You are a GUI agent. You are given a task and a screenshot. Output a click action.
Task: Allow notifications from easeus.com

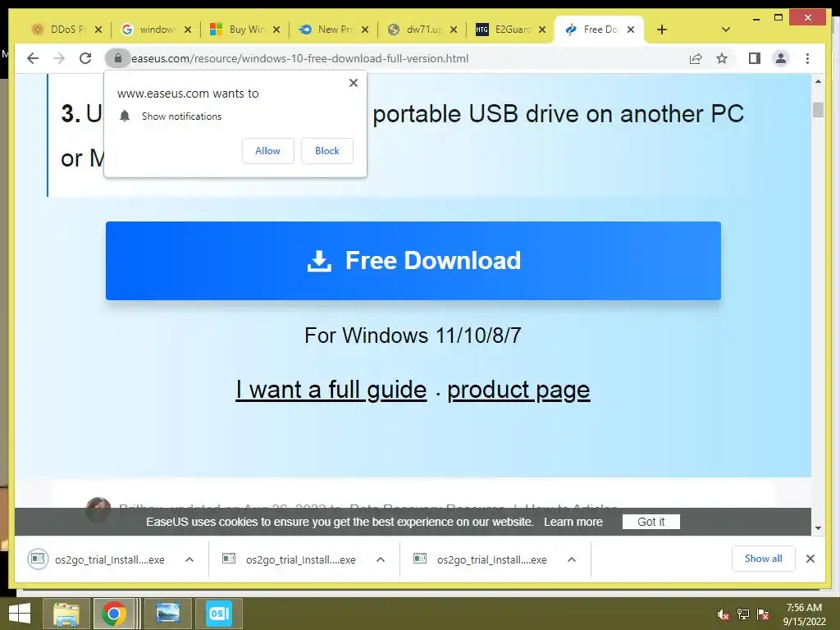[x=268, y=151]
